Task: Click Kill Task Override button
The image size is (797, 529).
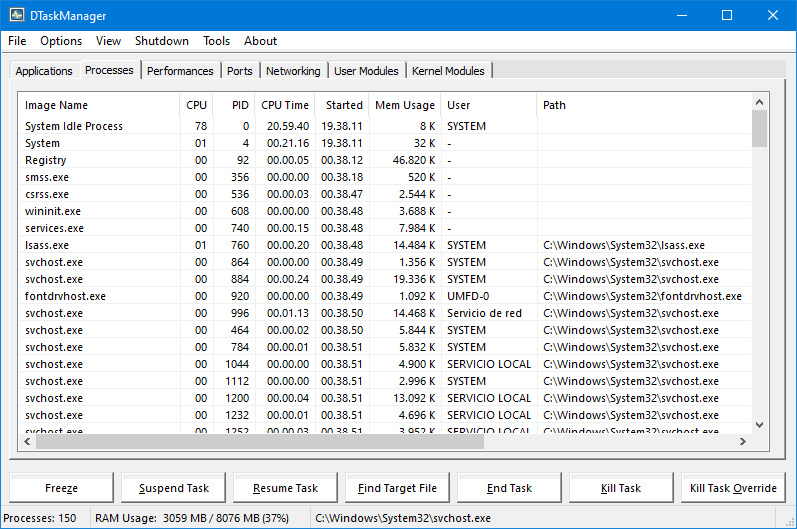Action: click(733, 488)
